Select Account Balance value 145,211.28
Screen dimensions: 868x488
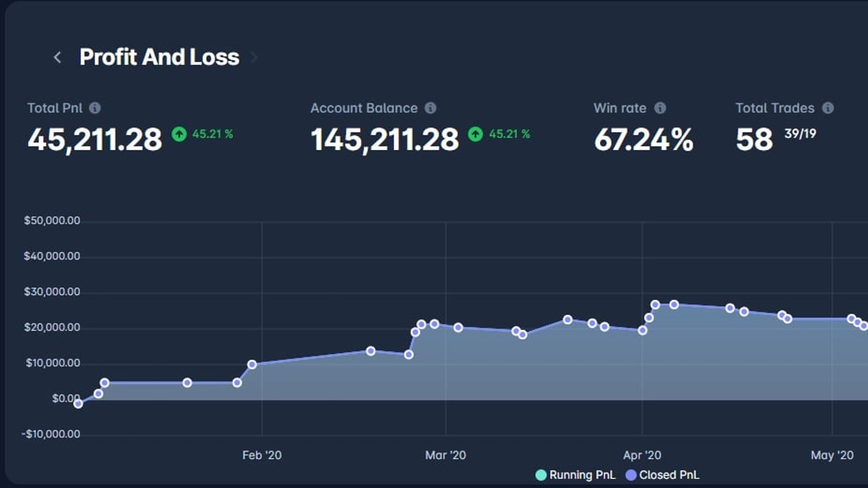click(x=385, y=140)
